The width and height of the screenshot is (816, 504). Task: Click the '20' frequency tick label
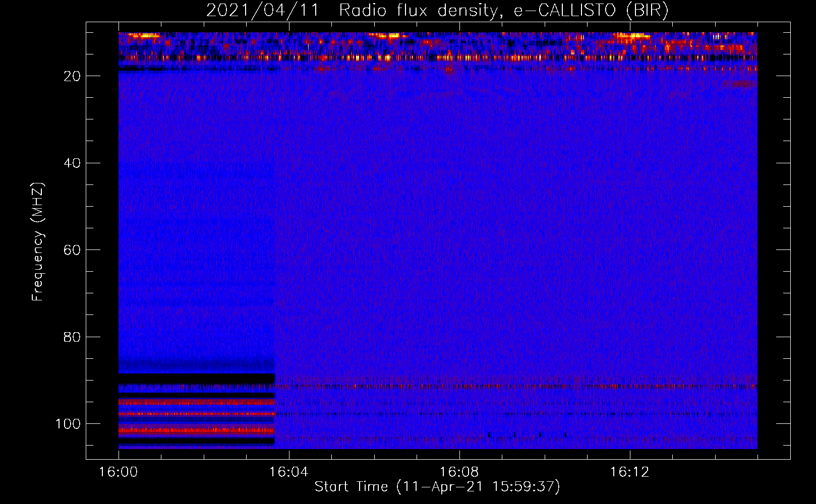(x=72, y=76)
